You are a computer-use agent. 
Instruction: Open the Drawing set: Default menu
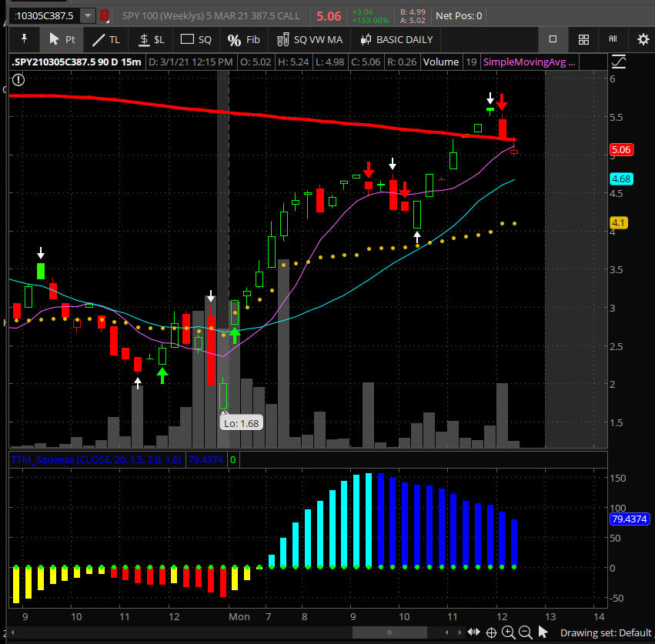pos(605,632)
